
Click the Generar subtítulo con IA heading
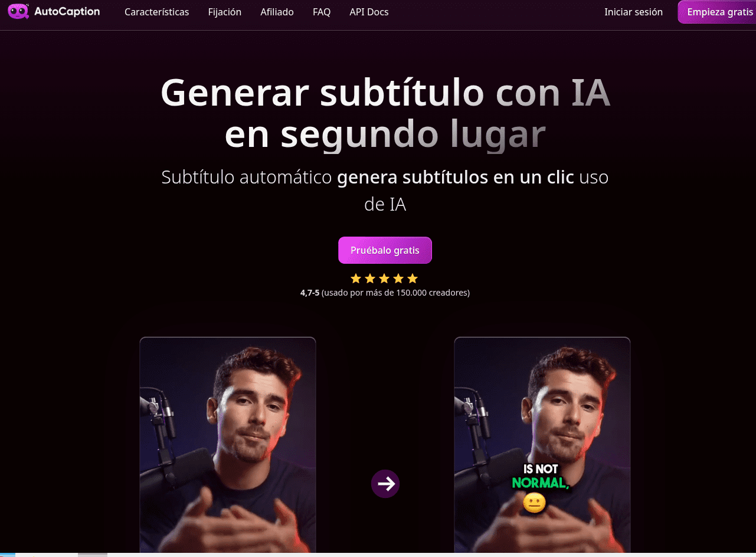click(x=385, y=93)
